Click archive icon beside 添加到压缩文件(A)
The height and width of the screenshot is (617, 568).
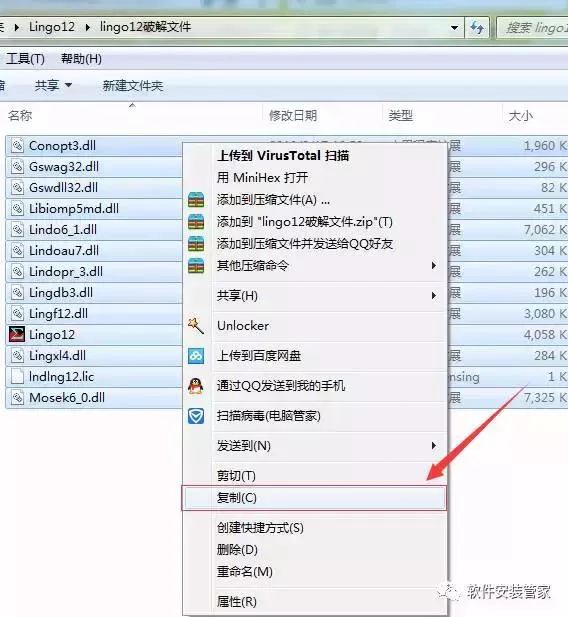pyautogui.click(x=196, y=200)
